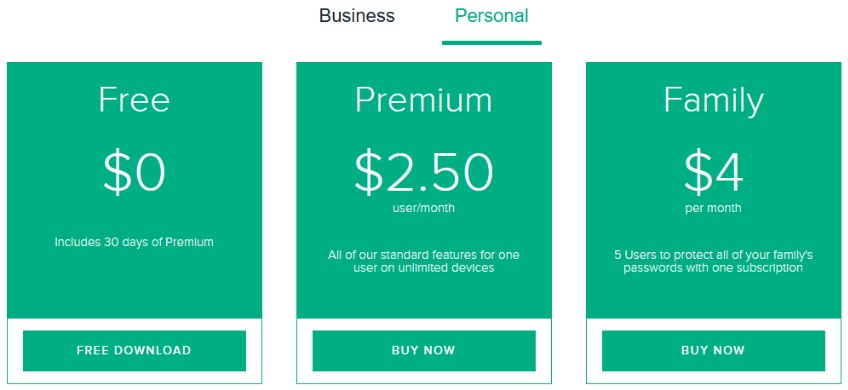Click the user/month label
Image resolution: width=848 pixels, height=390 pixels.
point(424,208)
